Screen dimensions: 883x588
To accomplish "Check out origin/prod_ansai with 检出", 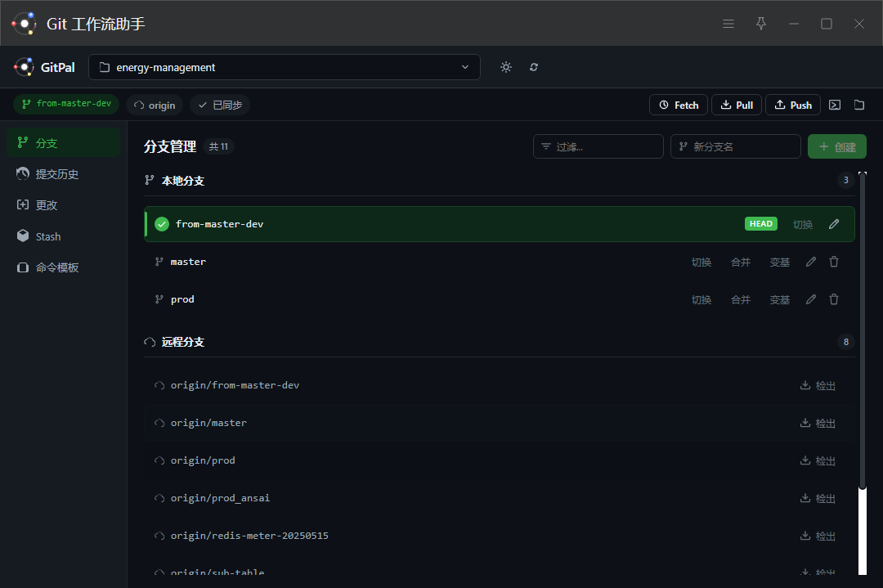I will pos(818,499).
